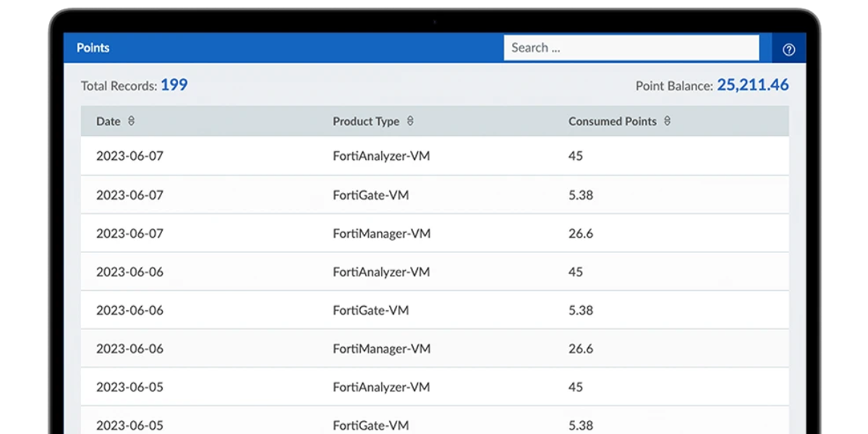Image resolution: width=868 pixels, height=434 pixels.
Task: Select FortiManager-VM in the 2023-06-06 row
Action: (x=382, y=349)
